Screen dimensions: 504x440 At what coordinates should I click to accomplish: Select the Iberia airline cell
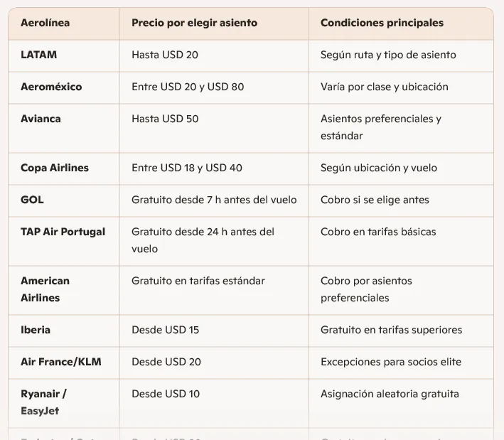36,330
